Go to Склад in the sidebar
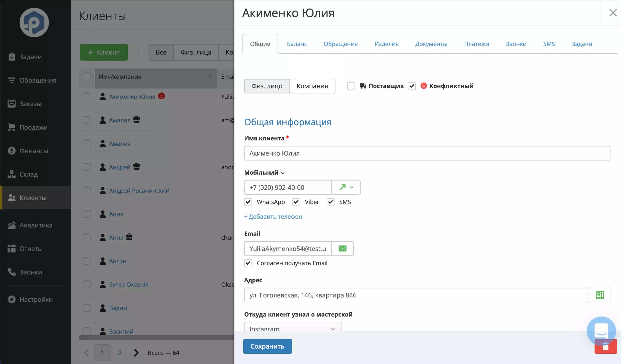The image size is (621, 364). [23, 174]
